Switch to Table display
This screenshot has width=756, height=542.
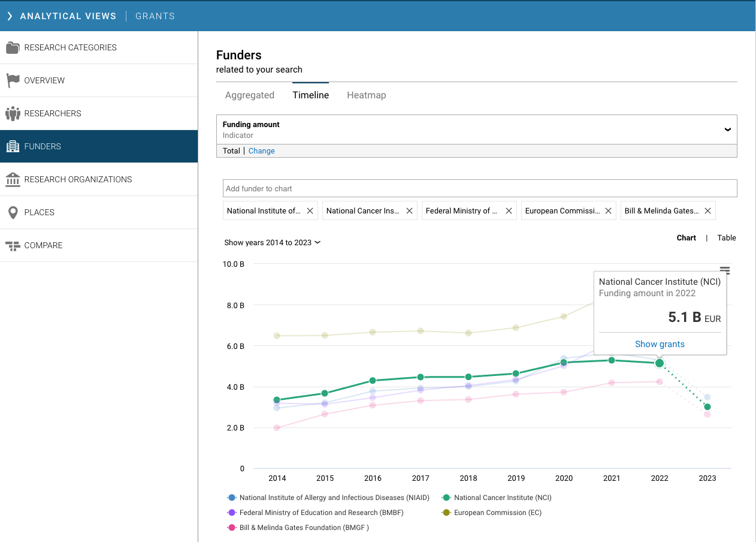point(727,238)
